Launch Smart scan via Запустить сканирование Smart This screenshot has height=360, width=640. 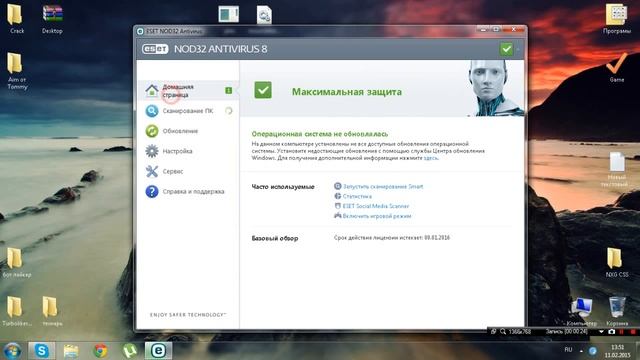pos(383,187)
